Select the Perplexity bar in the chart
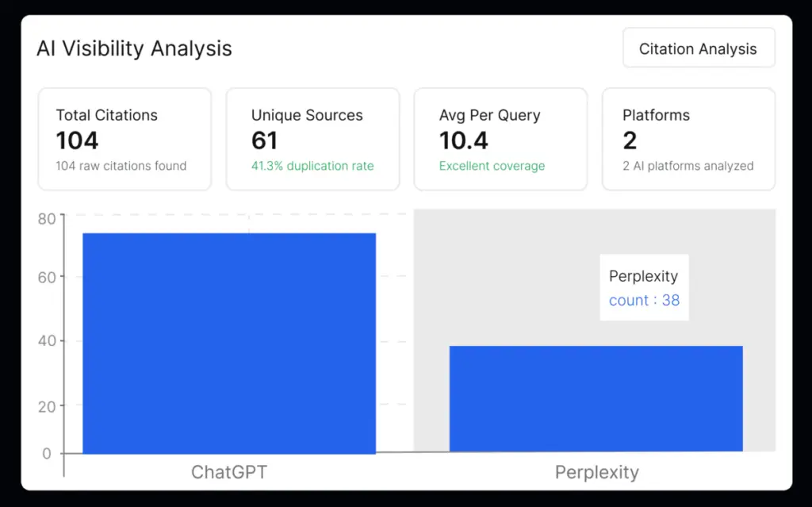Image resolution: width=812 pixels, height=507 pixels. coord(596,397)
